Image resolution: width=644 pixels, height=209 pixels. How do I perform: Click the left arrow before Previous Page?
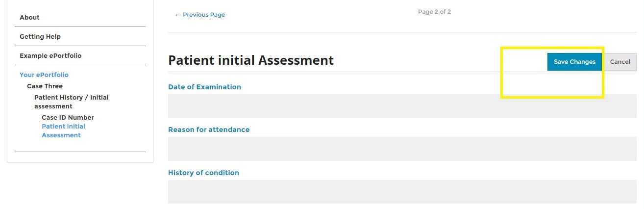click(x=178, y=15)
